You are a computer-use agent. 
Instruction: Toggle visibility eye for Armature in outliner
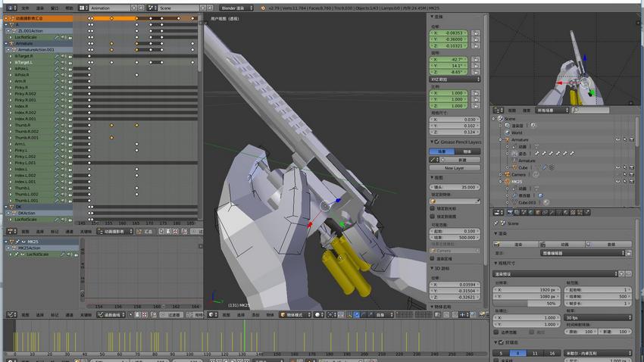tap(617, 140)
